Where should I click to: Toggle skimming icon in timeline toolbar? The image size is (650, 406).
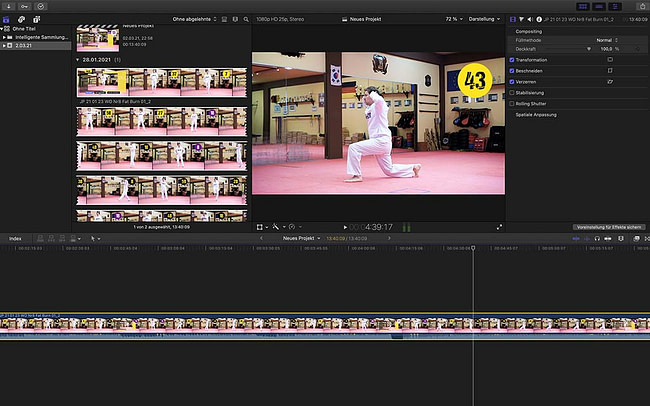tap(576, 238)
